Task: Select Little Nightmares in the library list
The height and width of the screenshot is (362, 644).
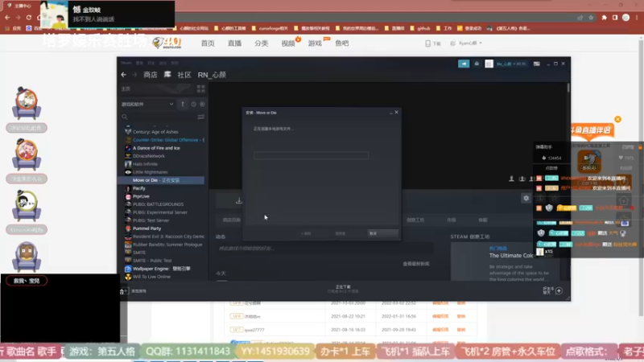Action: pos(163,172)
